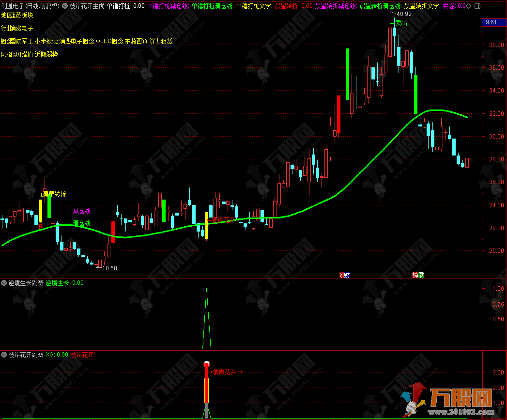Click the **彼岸花开** label in bottom sub-chart
This screenshot has height=420, width=507.
(x=226, y=372)
